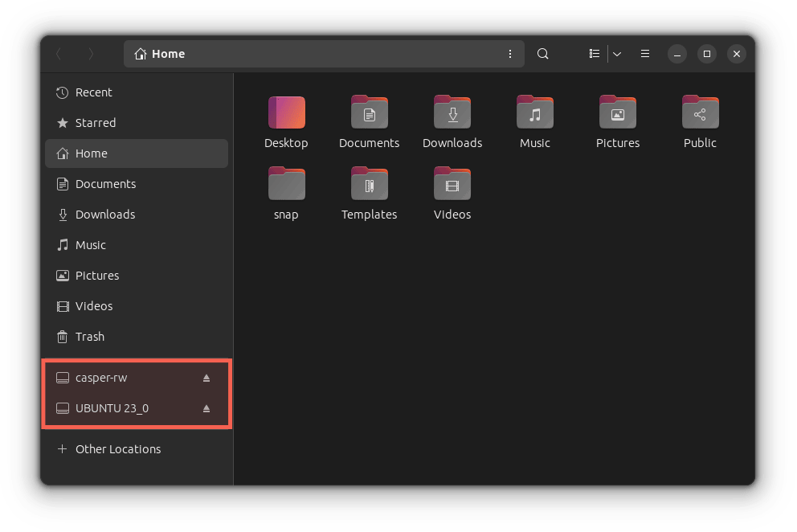
Task: Go to Recent in the sidebar
Action: (93, 92)
